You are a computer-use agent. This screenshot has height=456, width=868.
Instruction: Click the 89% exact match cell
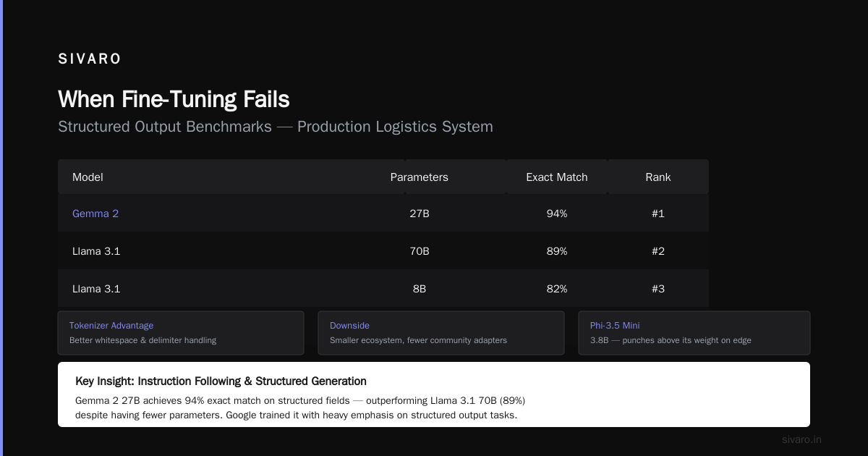pyautogui.click(x=557, y=251)
